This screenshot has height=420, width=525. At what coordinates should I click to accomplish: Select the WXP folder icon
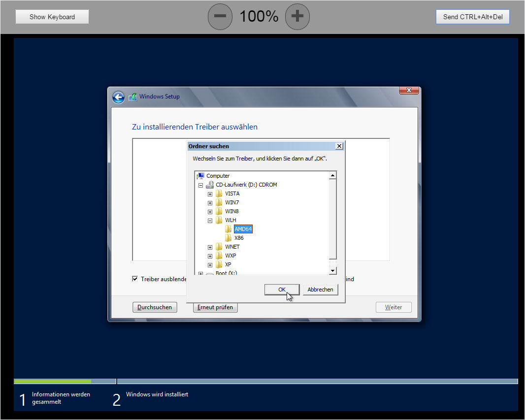point(219,256)
